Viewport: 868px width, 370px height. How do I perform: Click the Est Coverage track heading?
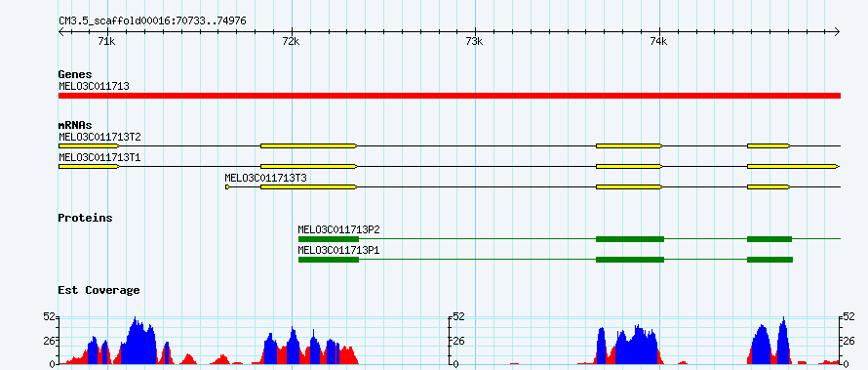(x=99, y=290)
